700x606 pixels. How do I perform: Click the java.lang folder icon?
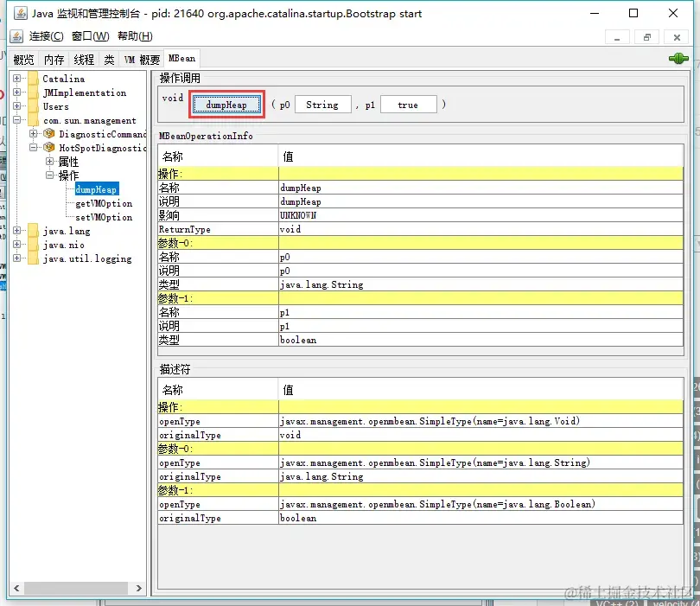[33, 231]
